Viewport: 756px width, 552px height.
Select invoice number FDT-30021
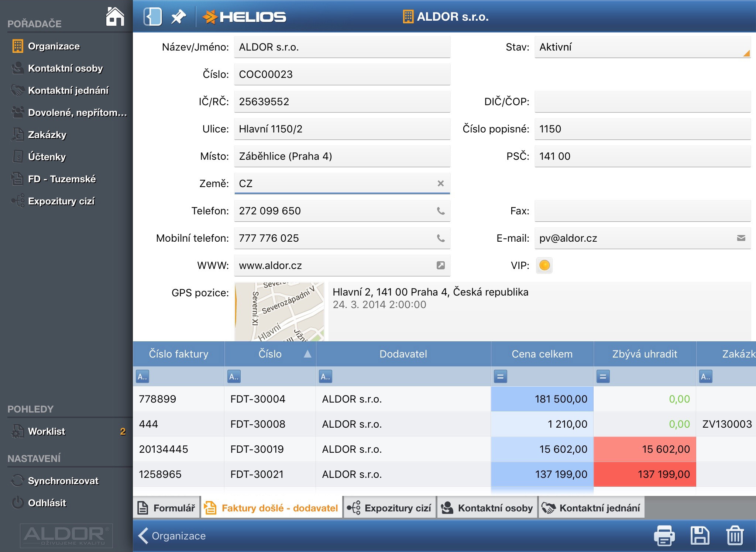point(270,474)
